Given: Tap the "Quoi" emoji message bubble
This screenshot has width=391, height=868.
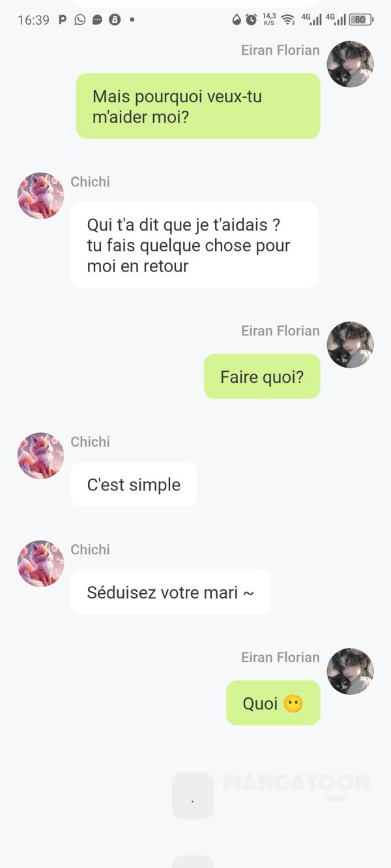Looking at the screenshot, I should (x=273, y=703).
